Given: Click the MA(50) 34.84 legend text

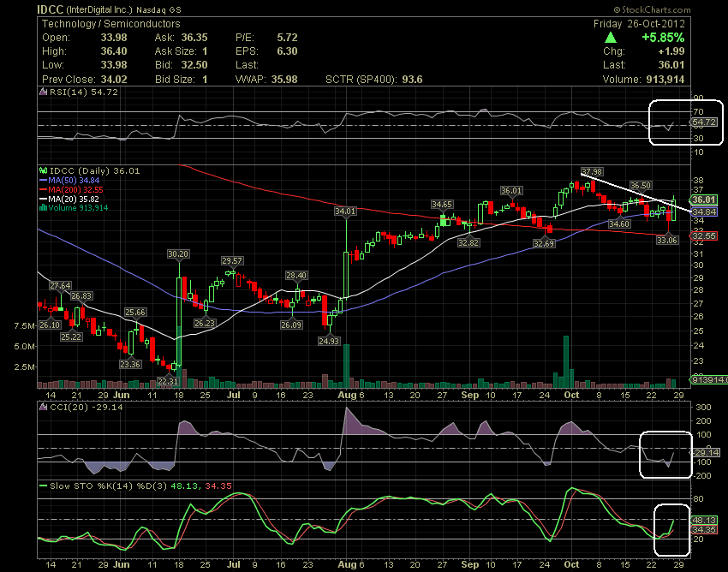Looking at the screenshot, I should pyautogui.click(x=74, y=180).
